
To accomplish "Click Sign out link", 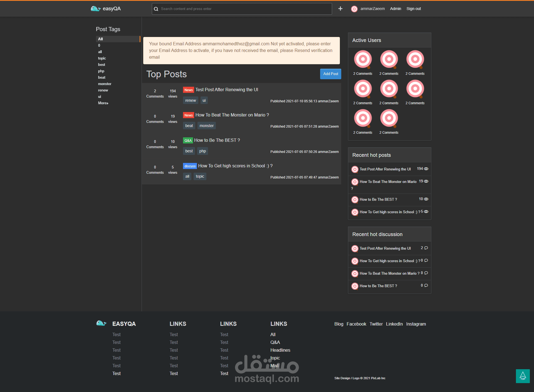I will 413,9.
